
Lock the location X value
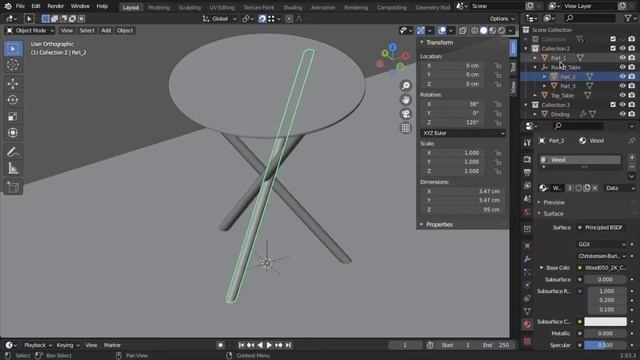coord(498,66)
